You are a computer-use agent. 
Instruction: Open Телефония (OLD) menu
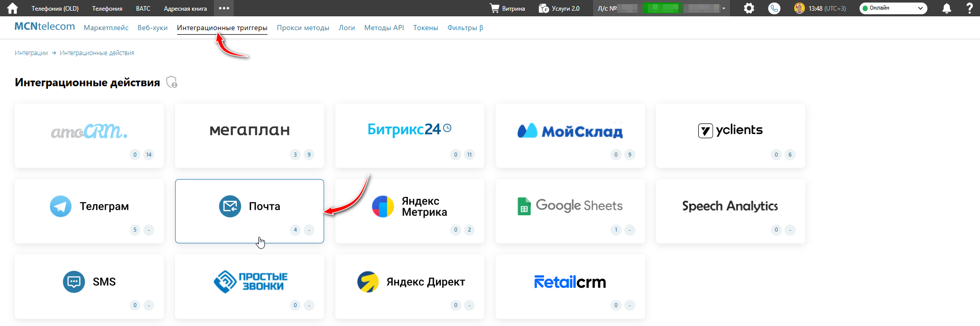(55, 8)
